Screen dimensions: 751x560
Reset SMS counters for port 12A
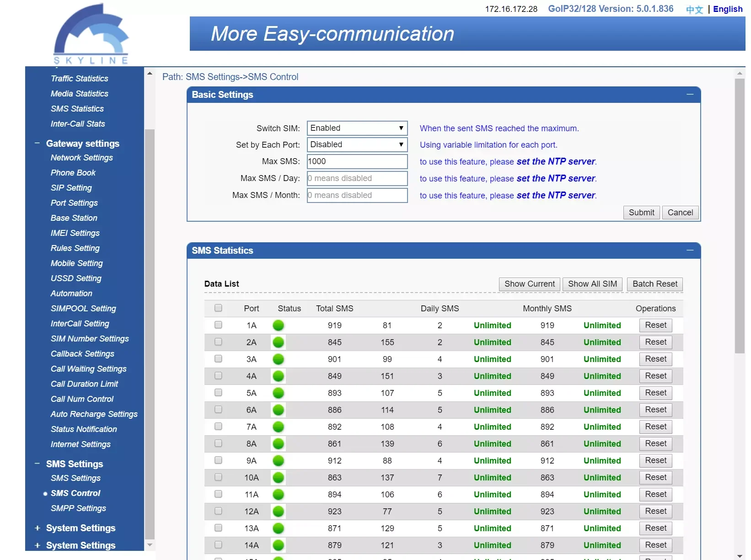656,511
